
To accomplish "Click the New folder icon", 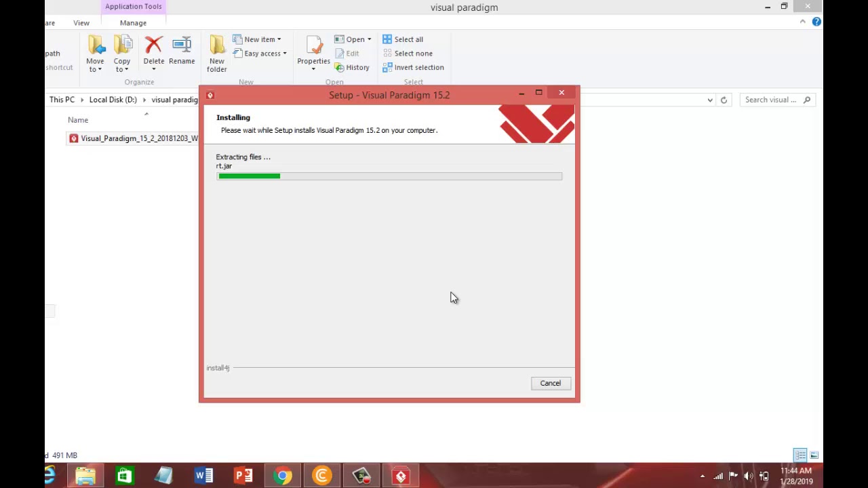I will click(217, 45).
